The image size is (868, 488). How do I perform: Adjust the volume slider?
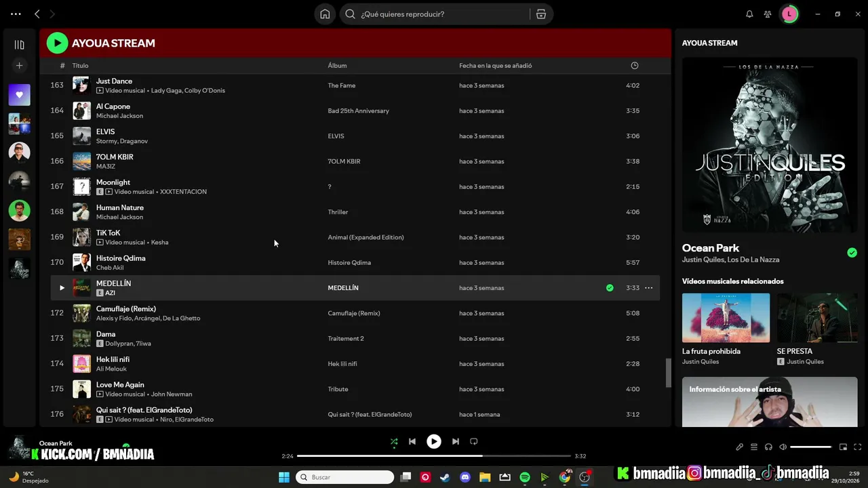(x=810, y=447)
